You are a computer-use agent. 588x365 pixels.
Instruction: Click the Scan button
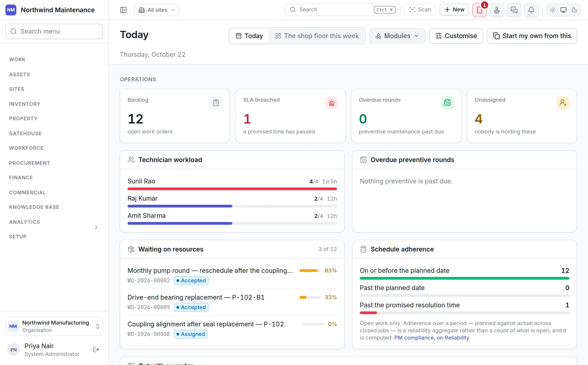coord(420,10)
